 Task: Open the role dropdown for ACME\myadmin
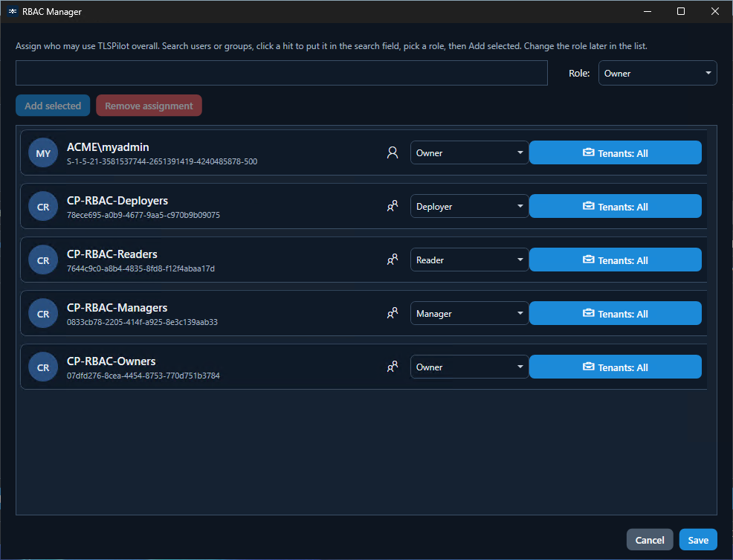[x=469, y=152]
